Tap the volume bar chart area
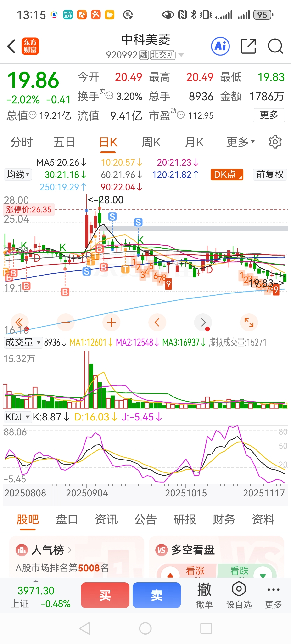Viewport: 291px width, 644px height. 145,379
